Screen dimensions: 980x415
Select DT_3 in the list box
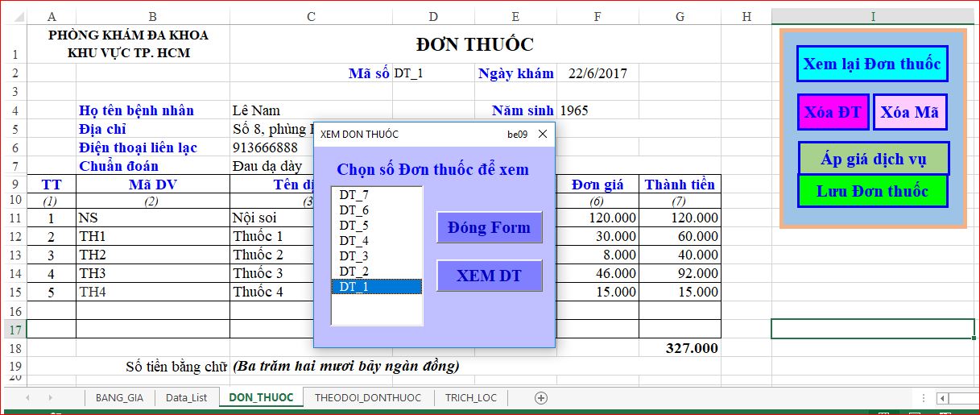pyautogui.click(x=376, y=255)
